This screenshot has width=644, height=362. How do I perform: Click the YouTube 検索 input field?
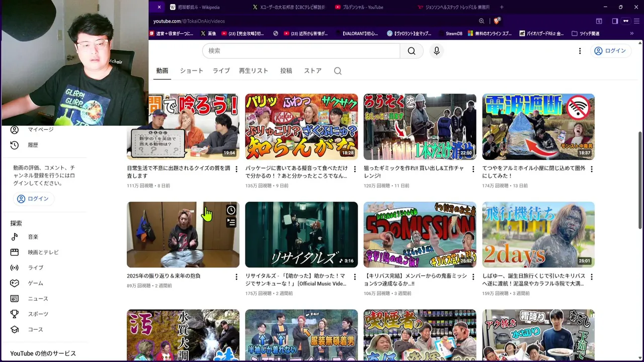tap(301, 51)
